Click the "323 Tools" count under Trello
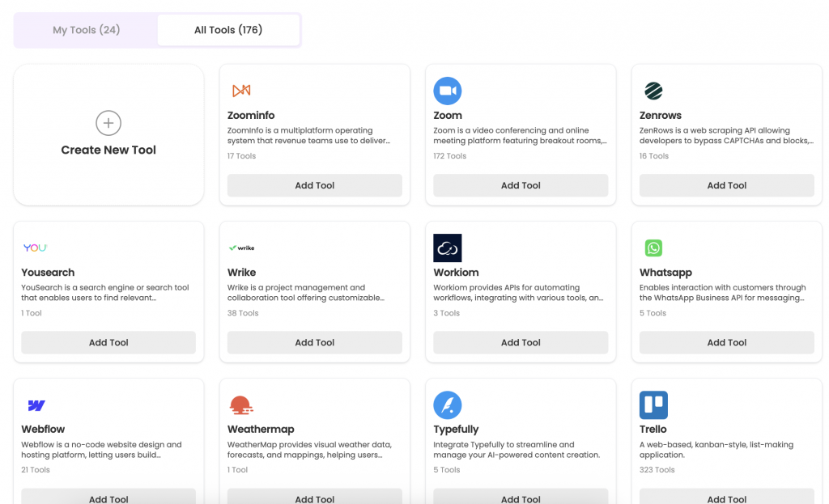 click(x=657, y=470)
